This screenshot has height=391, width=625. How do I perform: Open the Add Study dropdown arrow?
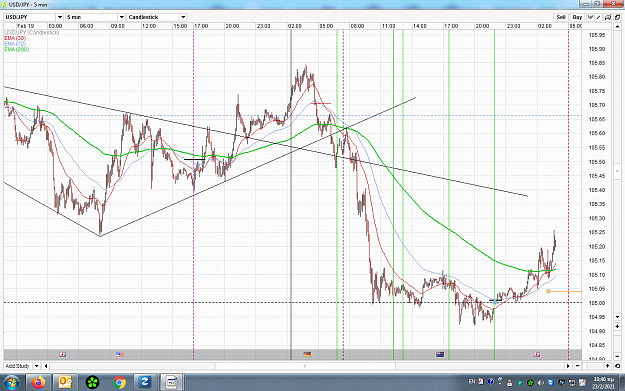(x=36, y=366)
